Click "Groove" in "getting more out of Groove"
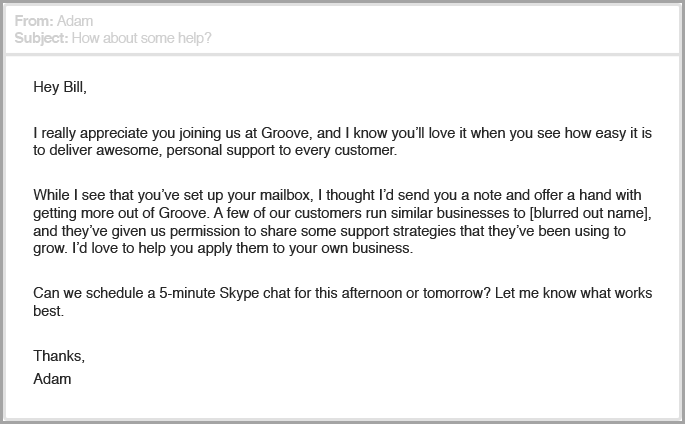 tap(183, 213)
